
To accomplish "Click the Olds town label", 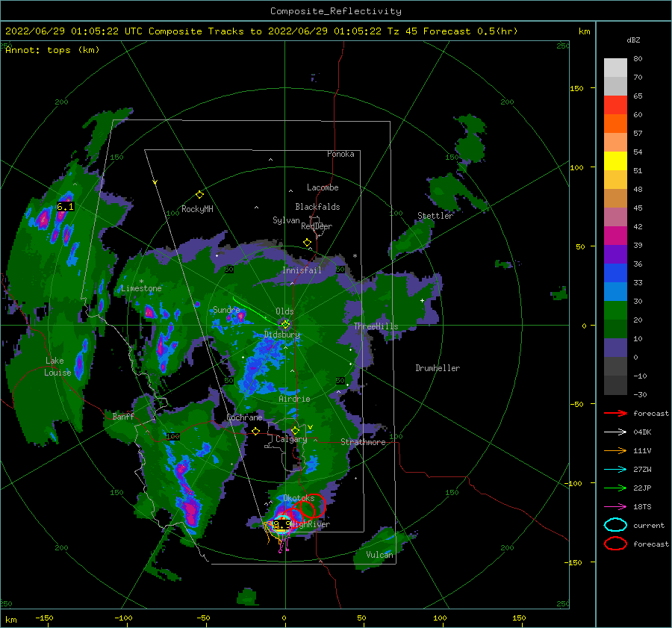I will (x=284, y=311).
